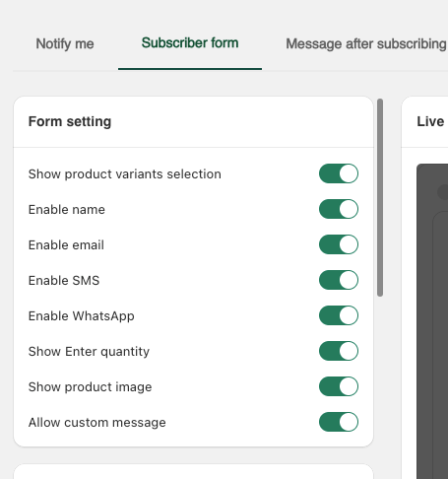Disable the Allow custom message switch

(339, 422)
